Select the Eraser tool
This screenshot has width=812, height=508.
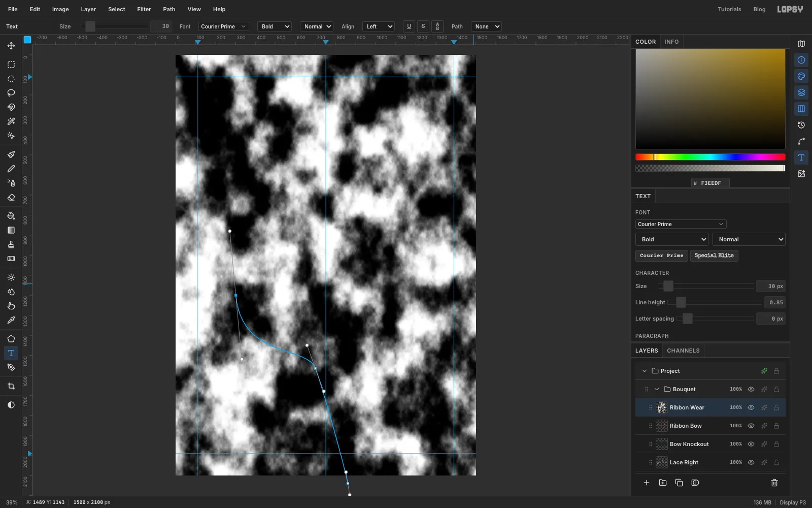(11, 197)
